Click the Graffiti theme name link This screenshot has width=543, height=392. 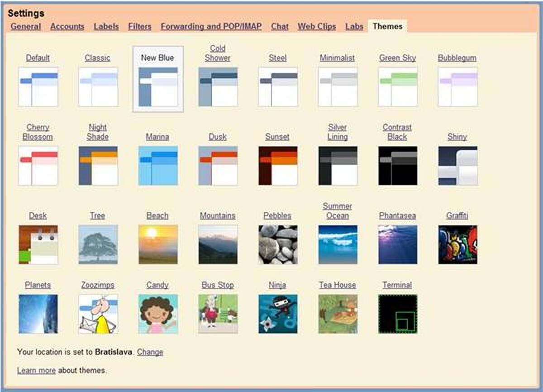pos(457,215)
